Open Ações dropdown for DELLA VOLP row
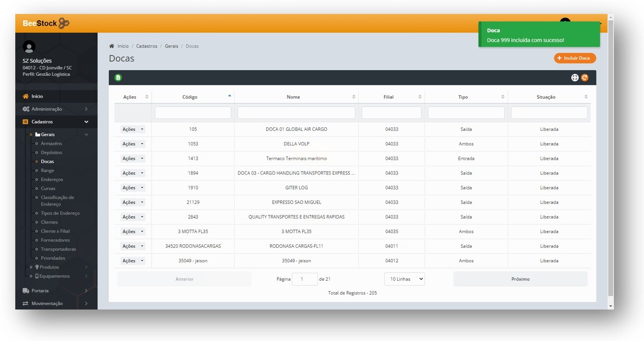 133,144
